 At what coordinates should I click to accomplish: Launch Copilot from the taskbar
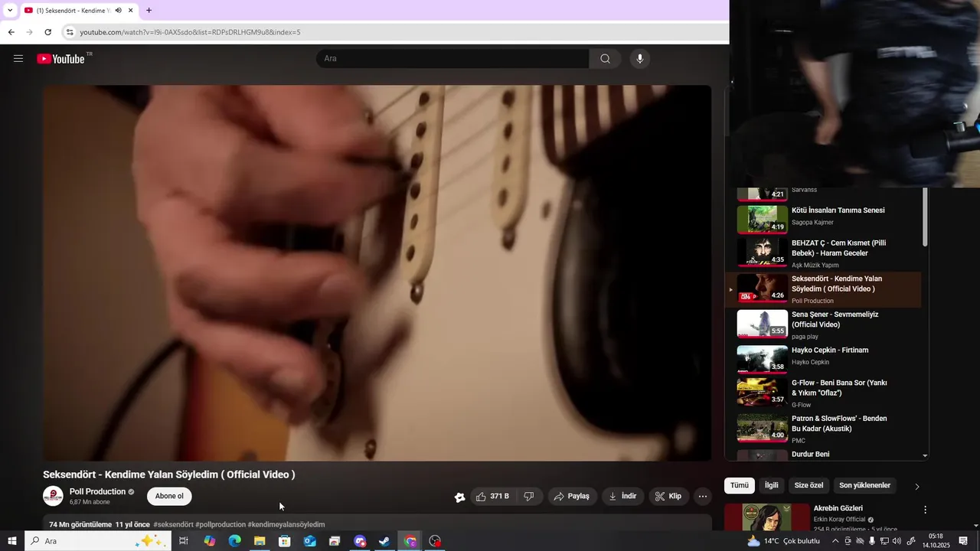[209, 541]
